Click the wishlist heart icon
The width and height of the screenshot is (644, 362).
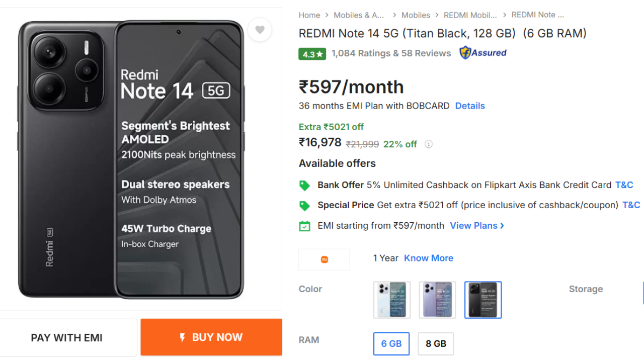(260, 30)
